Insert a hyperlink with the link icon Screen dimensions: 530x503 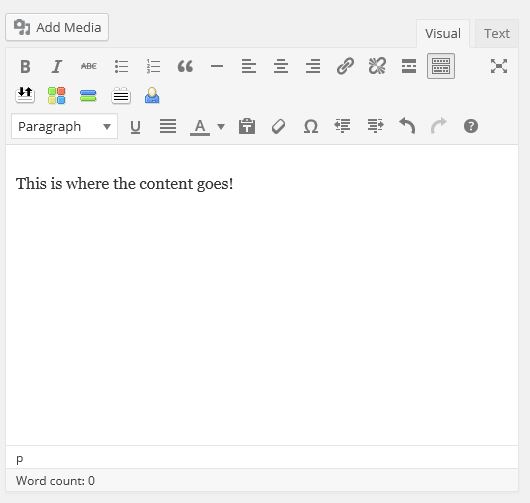pyautogui.click(x=345, y=66)
